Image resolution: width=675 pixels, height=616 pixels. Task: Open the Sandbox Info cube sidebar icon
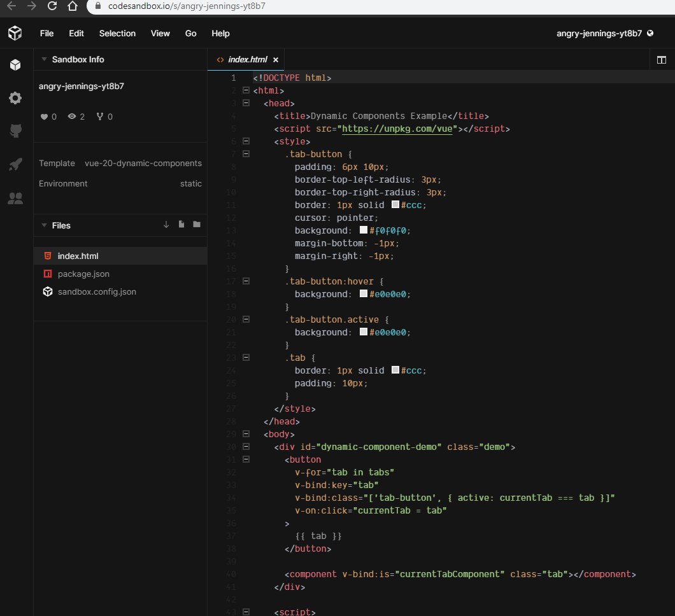[15, 65]
